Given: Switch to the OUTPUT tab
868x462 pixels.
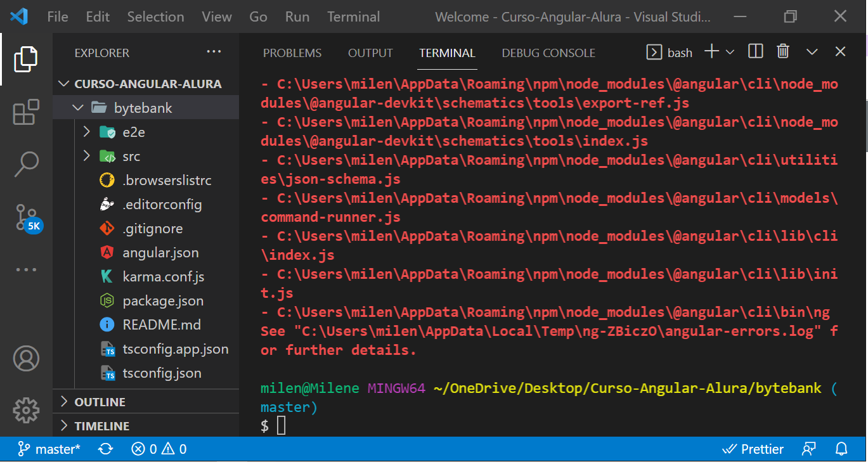Looking at the screenshot, I should pos(370,53).
